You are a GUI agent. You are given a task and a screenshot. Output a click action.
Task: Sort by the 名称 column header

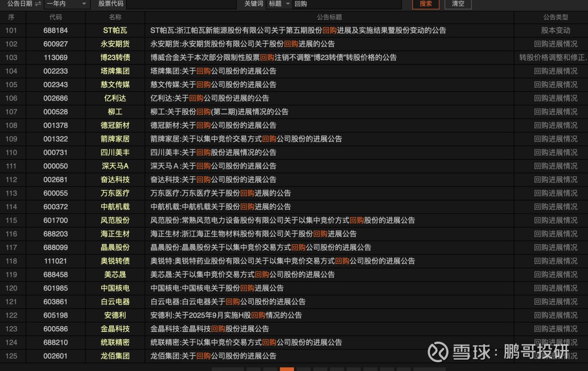tap(115, 17)
